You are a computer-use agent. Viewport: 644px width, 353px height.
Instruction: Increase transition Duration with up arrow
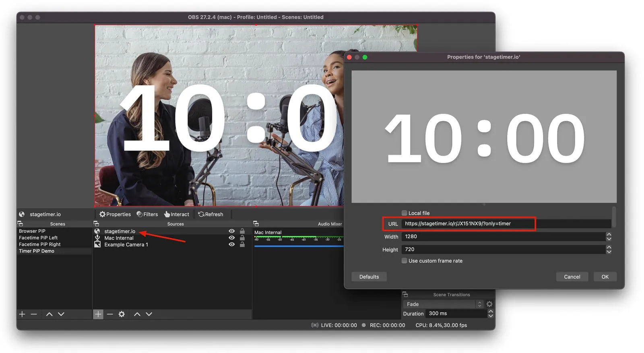click(x=491, y=312)
